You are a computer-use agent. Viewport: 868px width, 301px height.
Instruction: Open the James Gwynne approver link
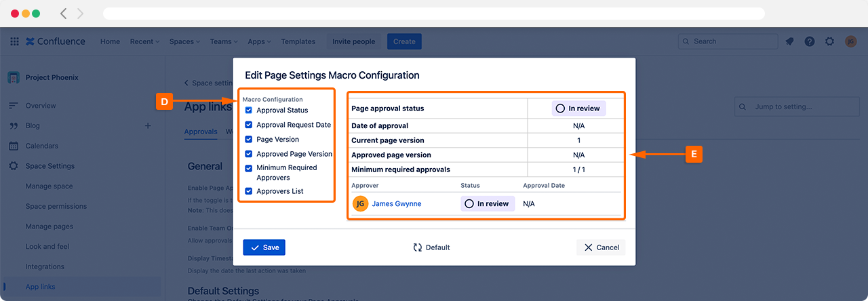[x=396, y=203]
